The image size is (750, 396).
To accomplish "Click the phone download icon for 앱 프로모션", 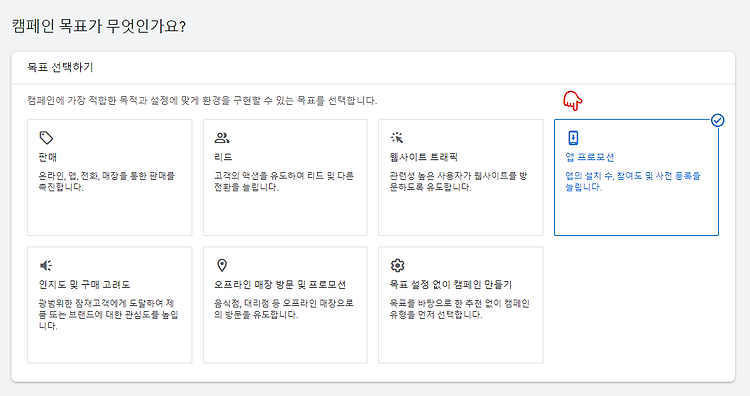I will (573, 138).
